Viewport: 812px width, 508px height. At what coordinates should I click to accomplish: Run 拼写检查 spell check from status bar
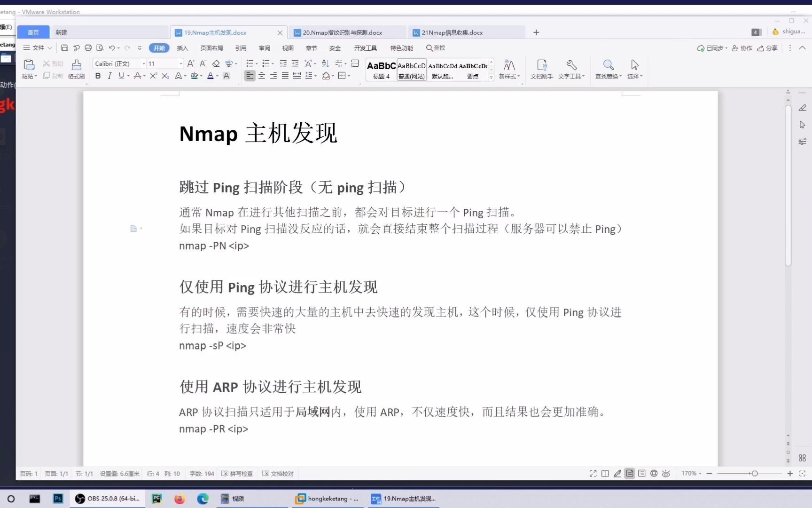(237, 474)
